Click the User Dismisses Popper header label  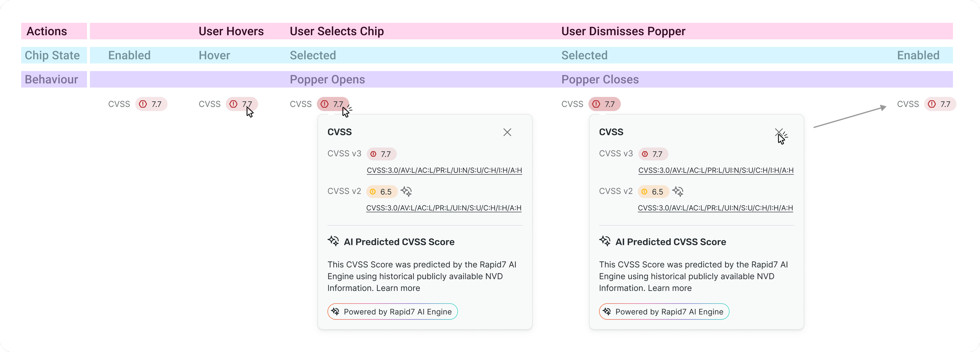623,31
